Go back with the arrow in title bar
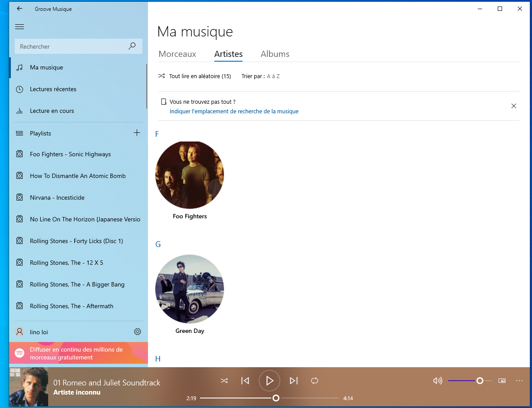This screenshot has height=408, width=532. (x=20, y=9)
